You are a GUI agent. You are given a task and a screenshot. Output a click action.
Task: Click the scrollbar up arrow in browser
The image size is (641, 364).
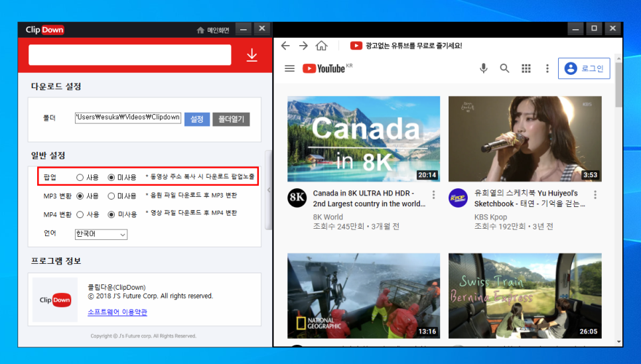coord(618,59)
